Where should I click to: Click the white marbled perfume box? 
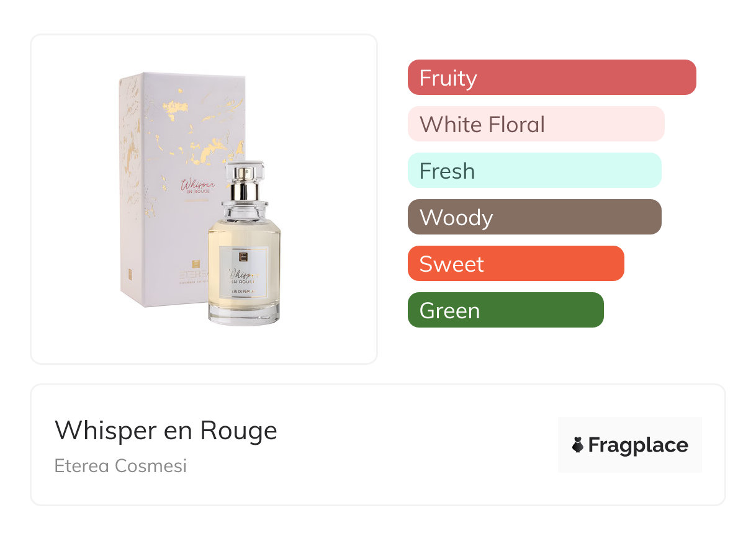click(174, 189)
